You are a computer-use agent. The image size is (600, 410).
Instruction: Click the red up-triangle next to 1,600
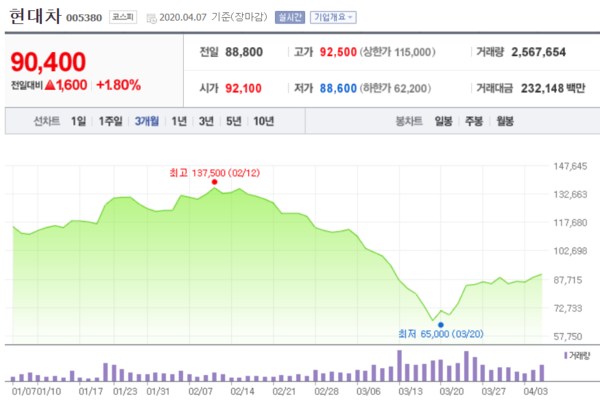click(x=50, y=85)
